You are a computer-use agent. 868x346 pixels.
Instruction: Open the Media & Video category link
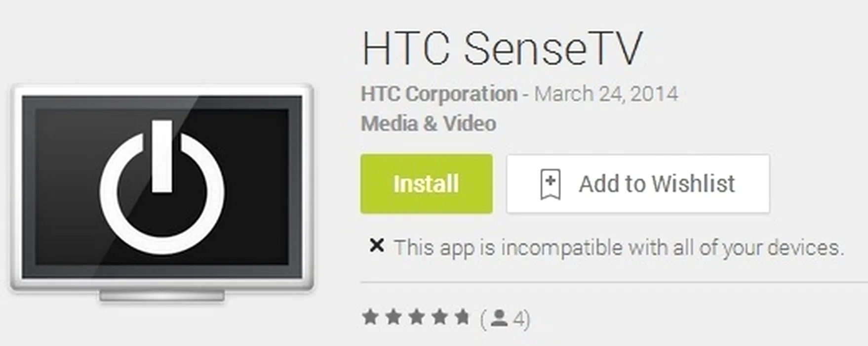coord(429,124)
